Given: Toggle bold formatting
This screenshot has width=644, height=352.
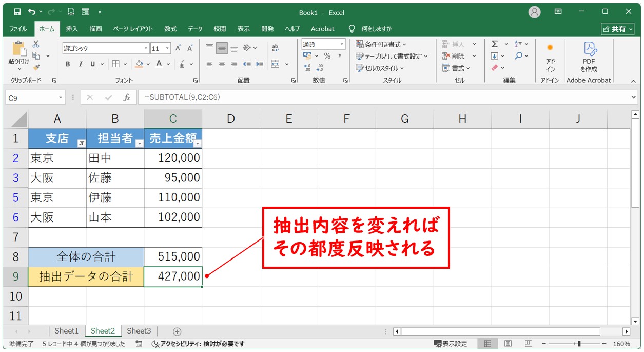Looking at the screenshot, I should click(68, 64).
